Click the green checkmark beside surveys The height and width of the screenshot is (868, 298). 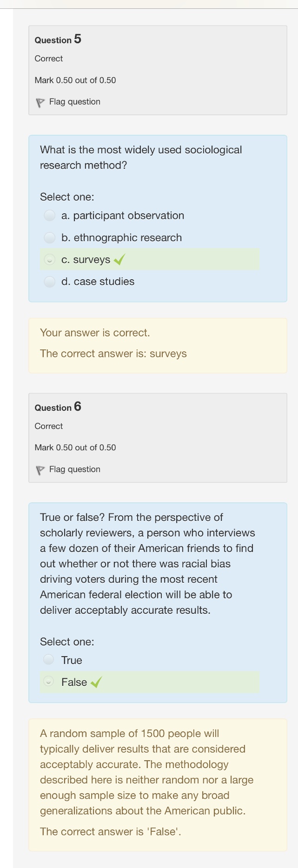coord(119,260)
